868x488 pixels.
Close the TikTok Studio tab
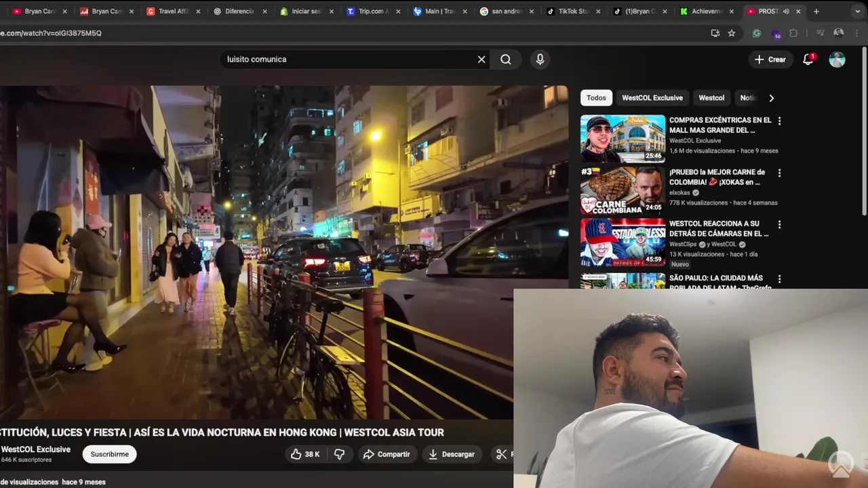coord(598,12)
